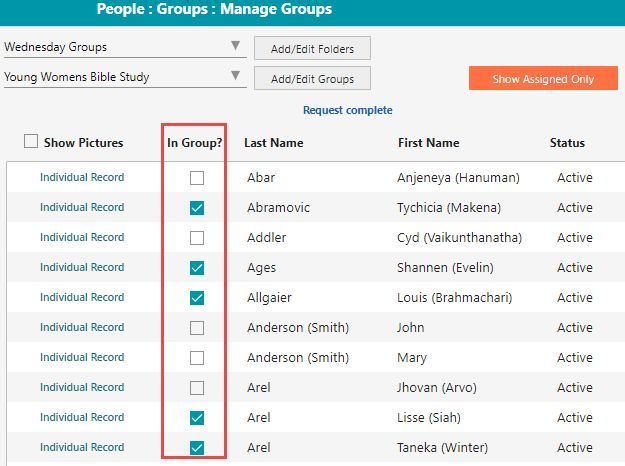The width and height of the screenshot is (625, 466).
Task: Remove Allgaier from the group
Action: pyautogui.click(x=197, y=298)
